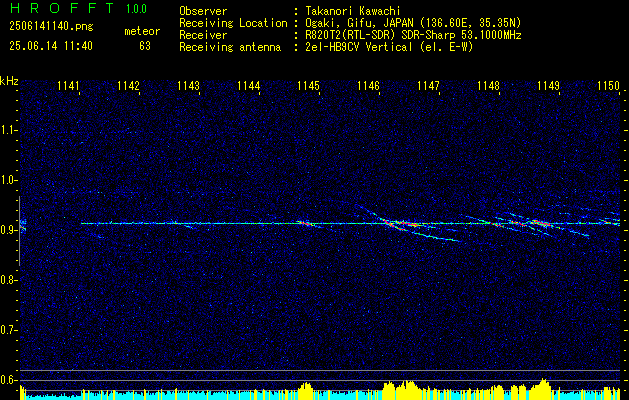Click time marker 1149
This screenshot has height=400, width=629.
click(548, 86)
